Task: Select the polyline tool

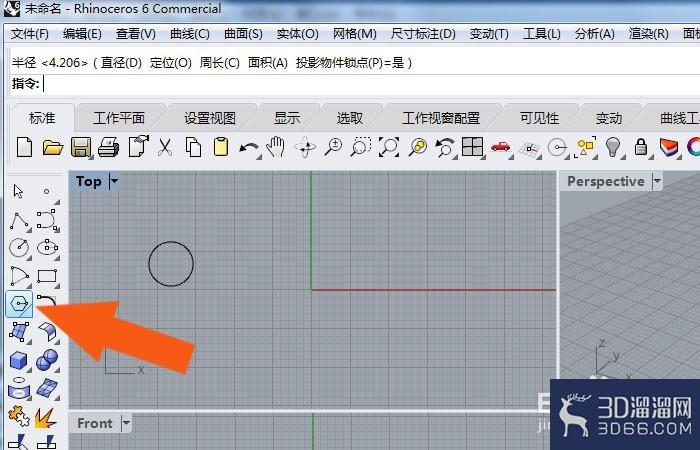Action: [x=19, y=221]
